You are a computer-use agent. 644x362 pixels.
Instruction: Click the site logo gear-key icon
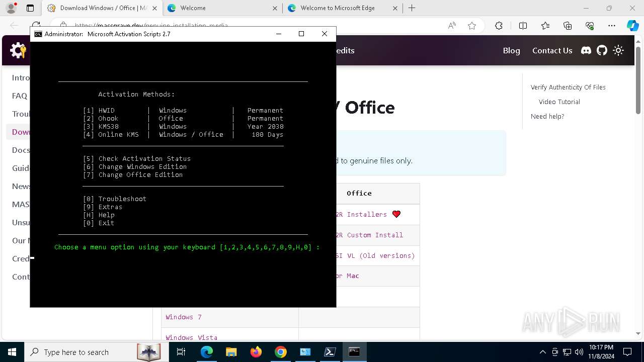point(19,50)
